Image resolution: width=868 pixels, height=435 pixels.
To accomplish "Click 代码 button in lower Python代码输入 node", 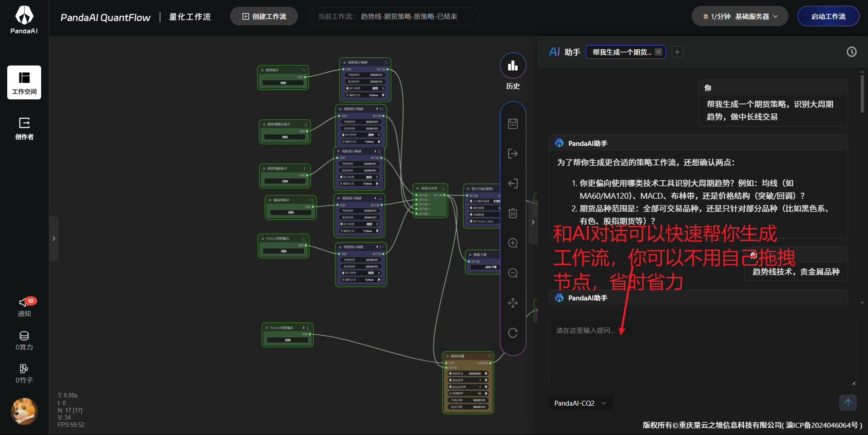I will [x=288, y=340].
